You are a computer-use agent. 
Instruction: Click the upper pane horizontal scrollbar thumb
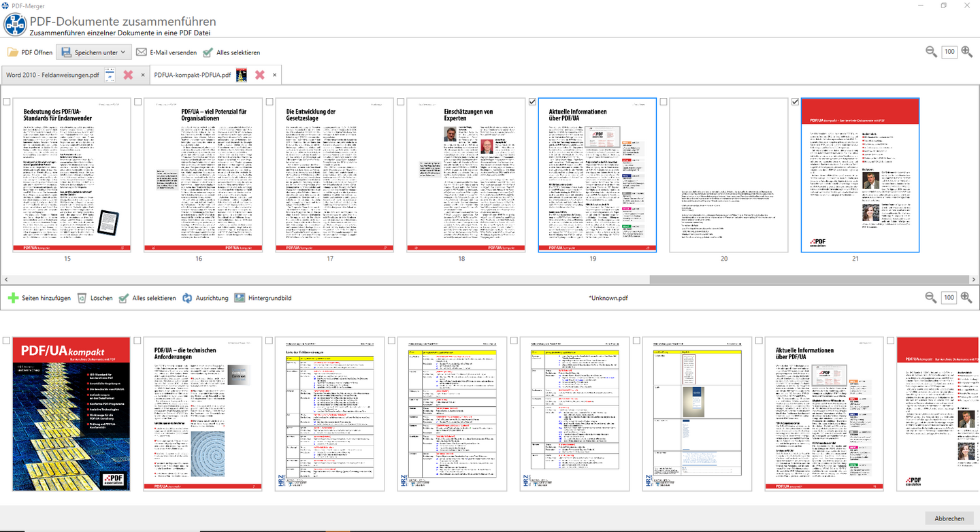click(x=808, y=280)
